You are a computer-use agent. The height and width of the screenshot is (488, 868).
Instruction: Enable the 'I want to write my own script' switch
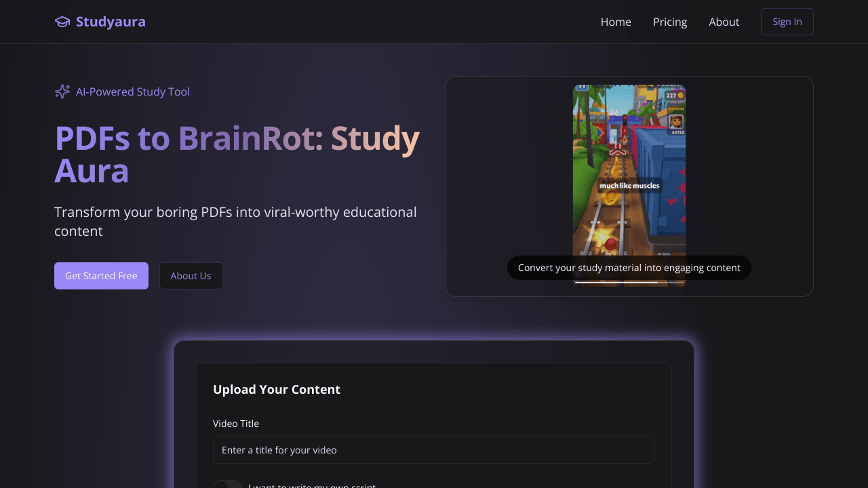click(228, 485)
